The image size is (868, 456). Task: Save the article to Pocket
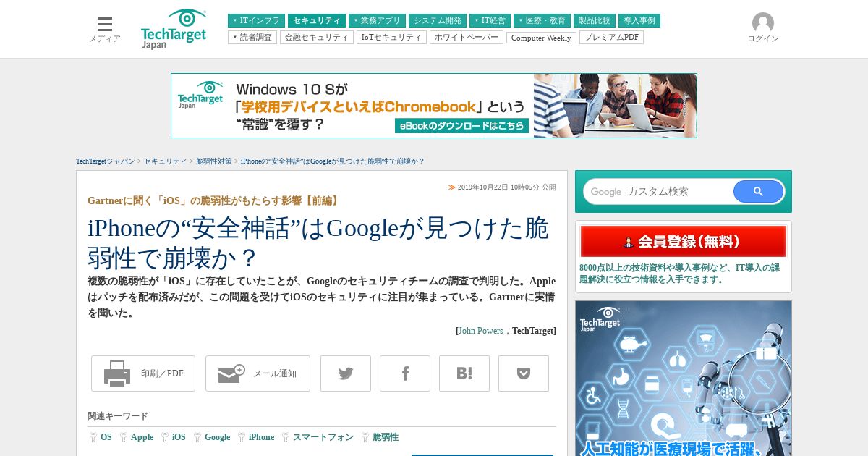(x=524, y=373)
